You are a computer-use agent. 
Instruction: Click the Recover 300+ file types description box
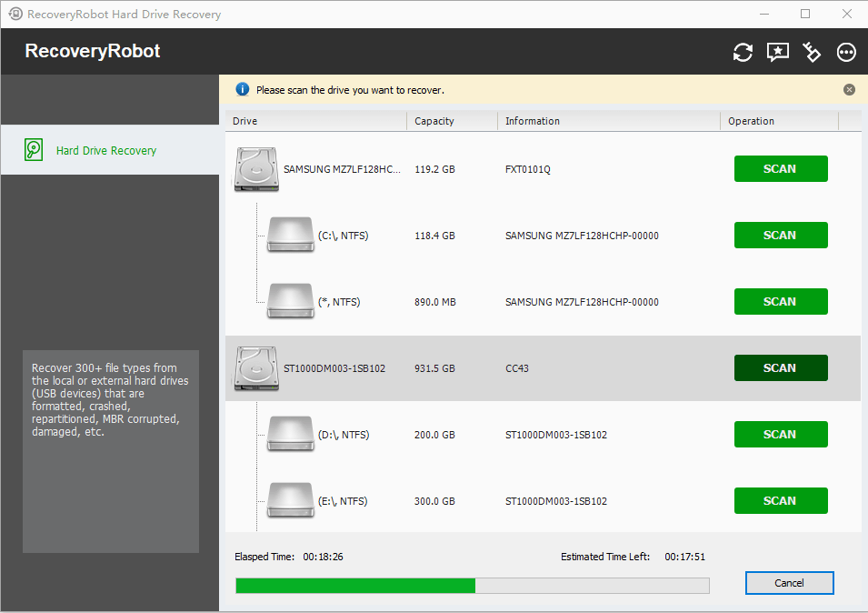111,451
